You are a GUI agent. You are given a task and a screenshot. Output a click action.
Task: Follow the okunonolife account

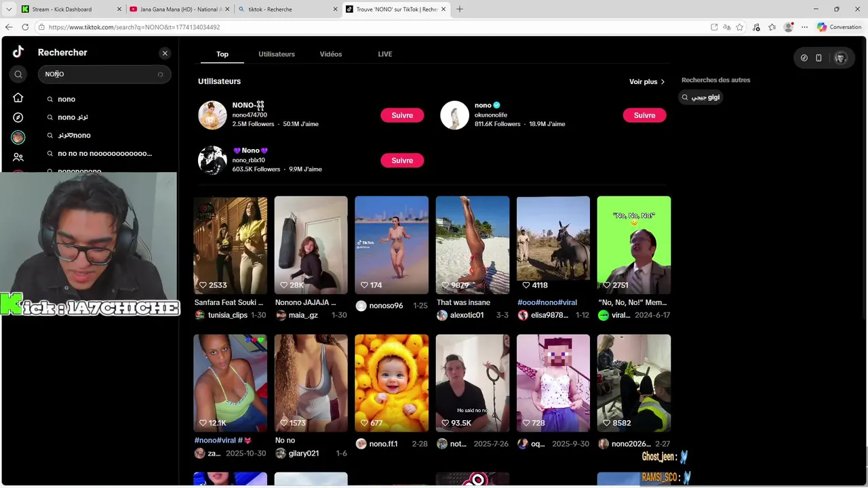644,115
